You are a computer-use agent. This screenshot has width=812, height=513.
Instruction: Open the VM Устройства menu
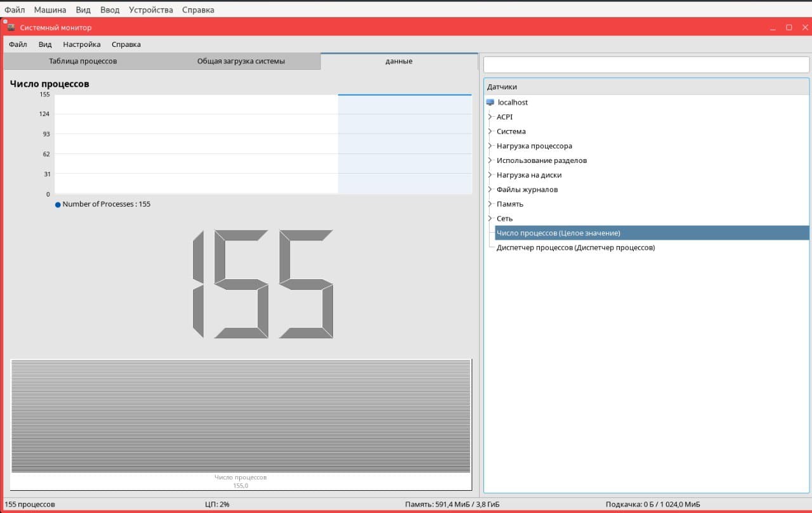pos(150,10)
